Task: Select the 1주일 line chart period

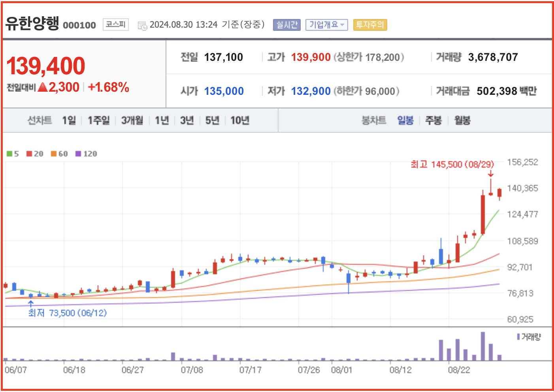Action: (x=98, y=120)
